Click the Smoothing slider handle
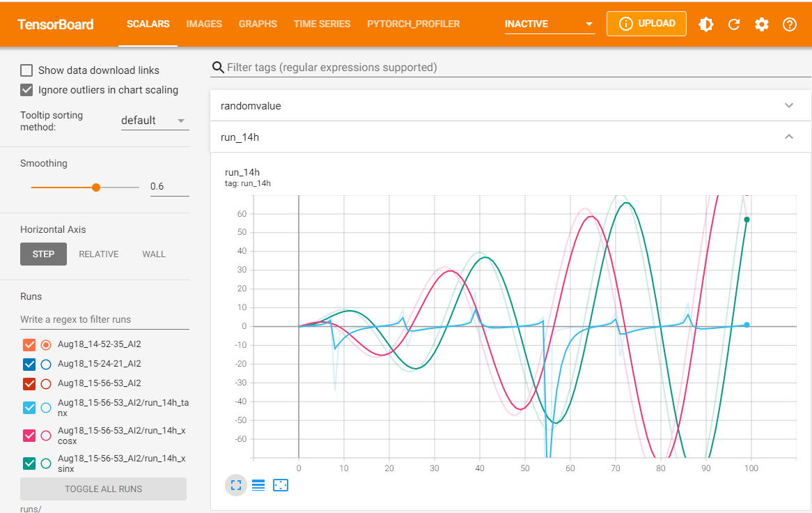Image resolution: width=812 pixels, height=513 pixels. (96, 187)
